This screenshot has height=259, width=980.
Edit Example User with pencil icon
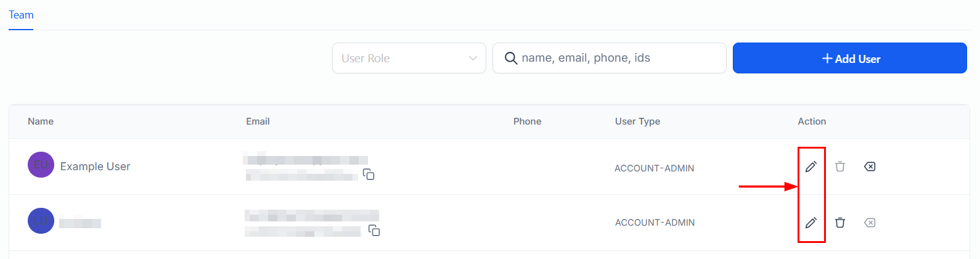coord(811,166)
